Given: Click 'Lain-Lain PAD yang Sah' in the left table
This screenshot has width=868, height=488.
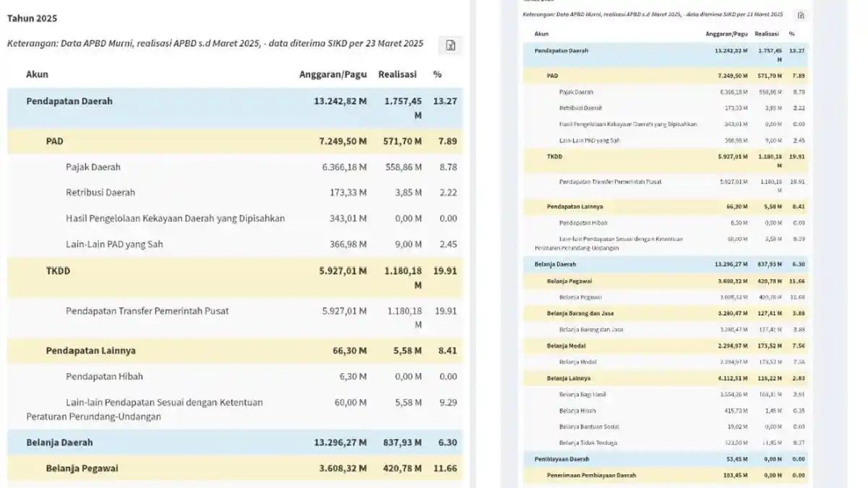Looking at the screenshot, I should (x=114, y=244).
